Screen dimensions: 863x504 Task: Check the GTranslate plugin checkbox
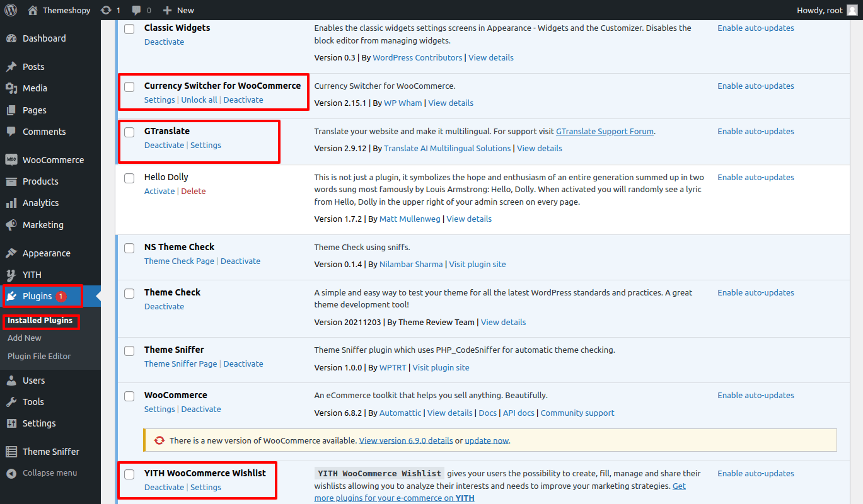click(x=129, y=132)
